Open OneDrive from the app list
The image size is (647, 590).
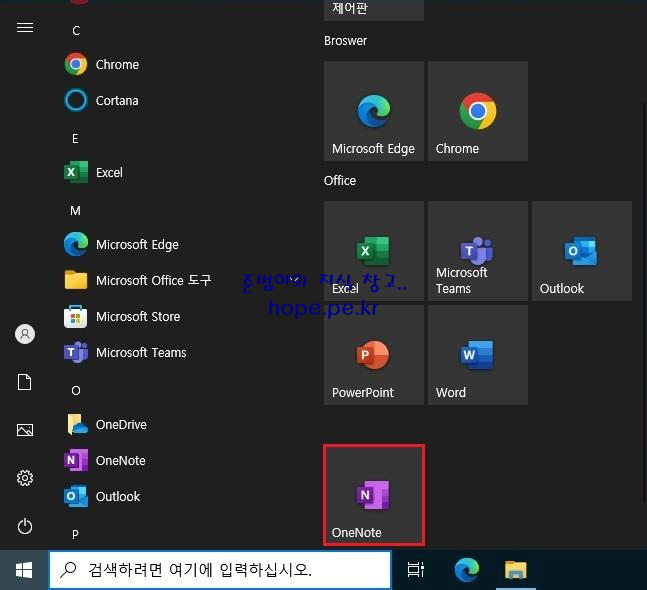coord(105,424)
